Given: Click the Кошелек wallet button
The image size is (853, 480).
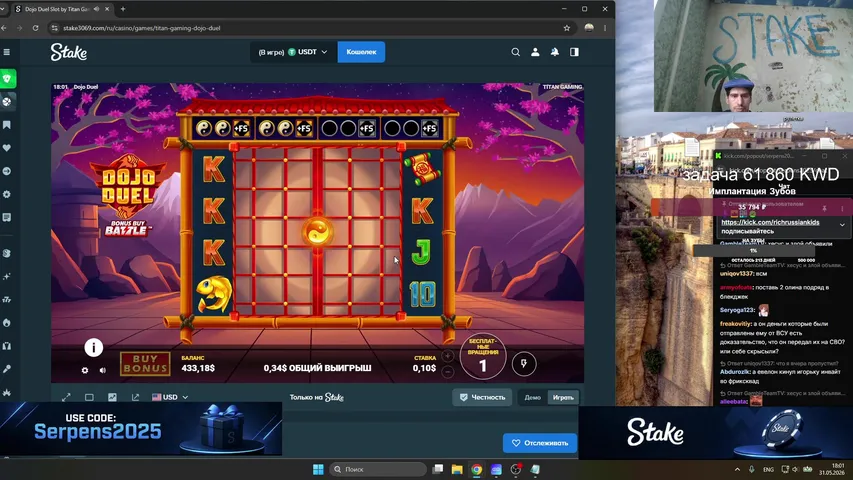Looking at the screenshot, I should click(x=361, y=52).
